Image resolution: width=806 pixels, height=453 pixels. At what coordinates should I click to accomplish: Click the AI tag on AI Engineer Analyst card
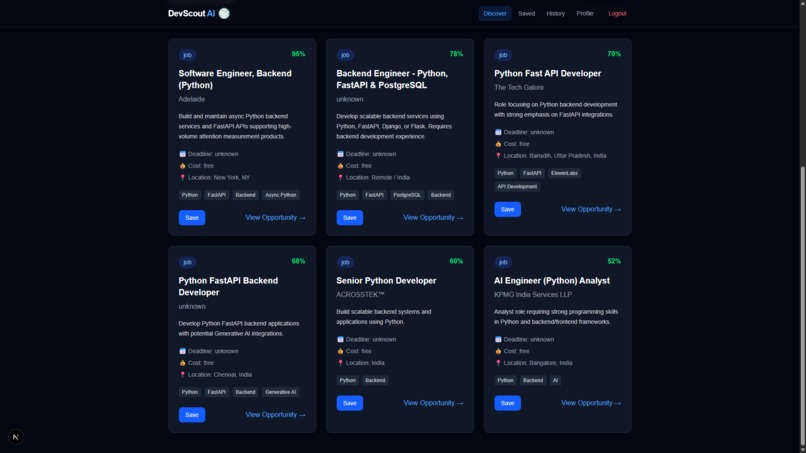click(555, 380)
